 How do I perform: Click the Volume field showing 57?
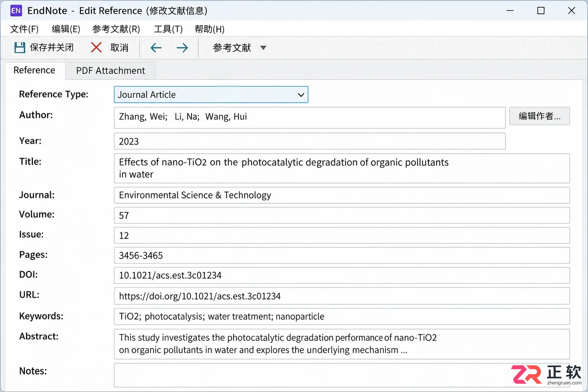(342, 215)
